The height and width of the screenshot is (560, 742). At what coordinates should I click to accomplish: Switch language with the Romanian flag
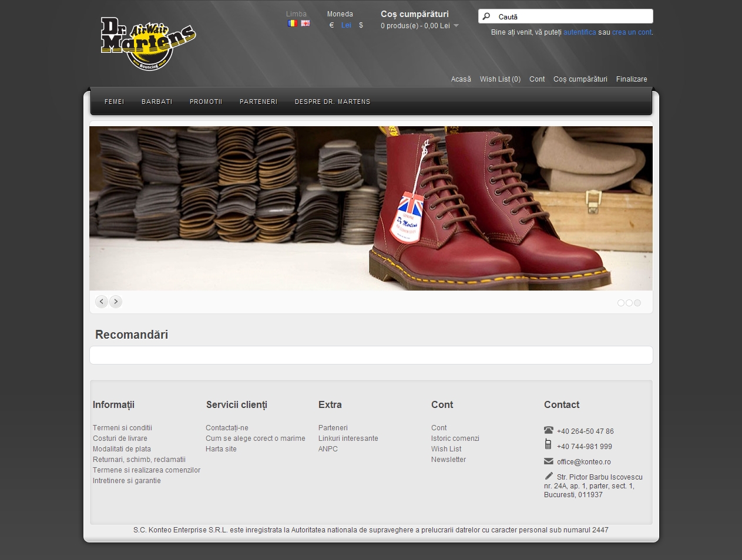point(293,23)
